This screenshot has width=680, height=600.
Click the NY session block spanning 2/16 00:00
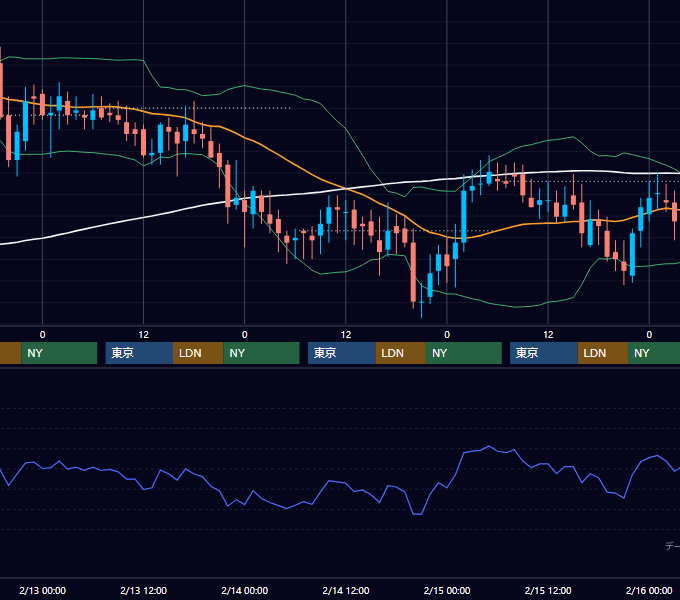click(654, 353)
